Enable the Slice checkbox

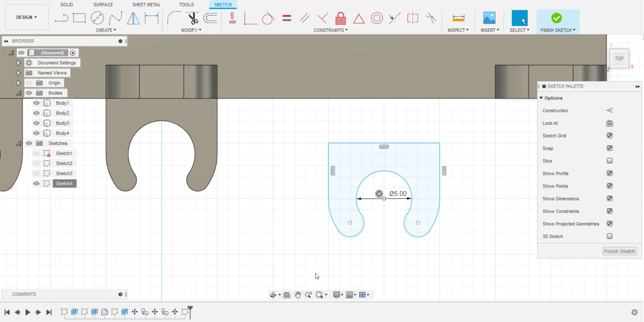pyautogui.click(x=609, y=161)
